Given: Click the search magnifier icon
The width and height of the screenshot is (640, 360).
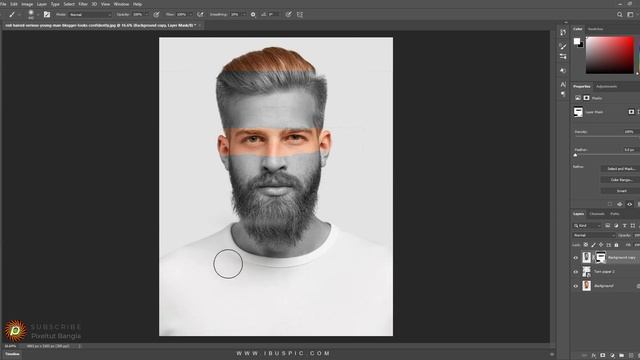Looking at the screenshot, I should pos(620,14).
